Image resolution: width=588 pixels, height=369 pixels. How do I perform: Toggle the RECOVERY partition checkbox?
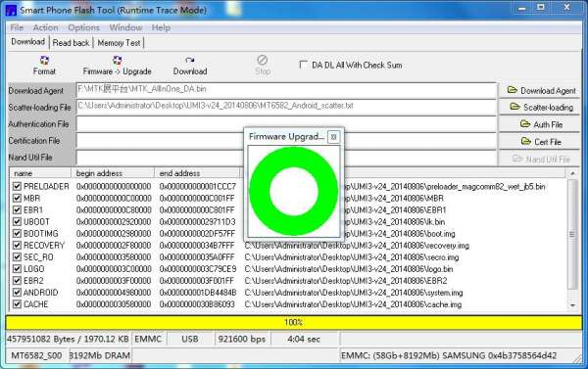[x=17, y=246]
